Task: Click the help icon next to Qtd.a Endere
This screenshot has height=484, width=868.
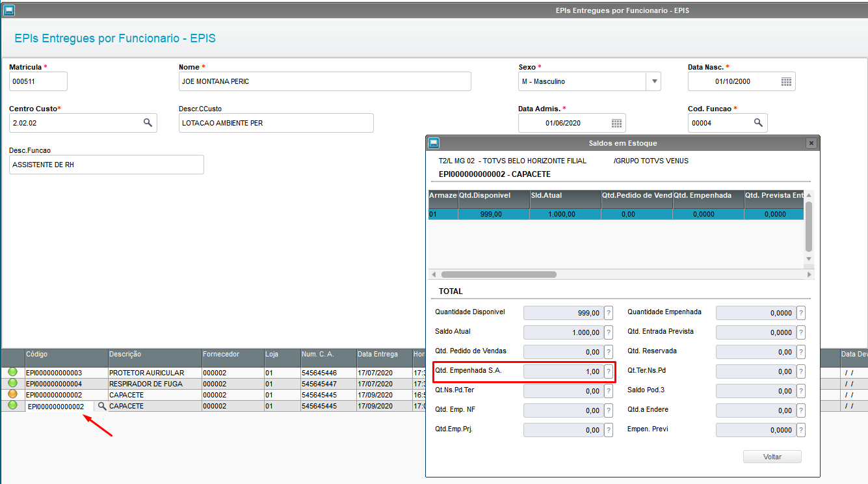Action: point(801,410)
